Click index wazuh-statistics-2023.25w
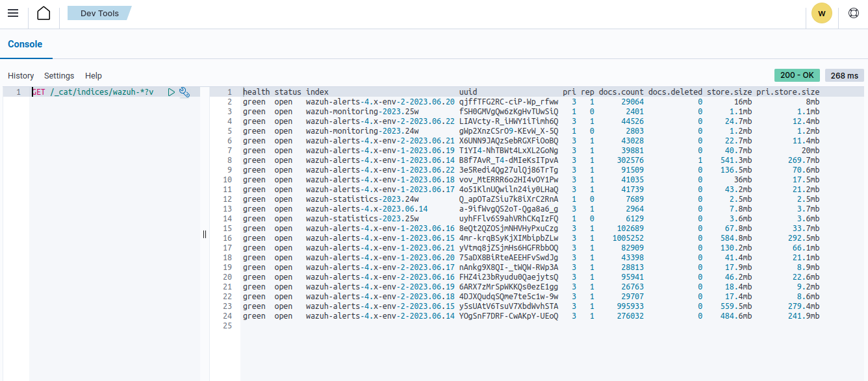 (x=362, y=219)
